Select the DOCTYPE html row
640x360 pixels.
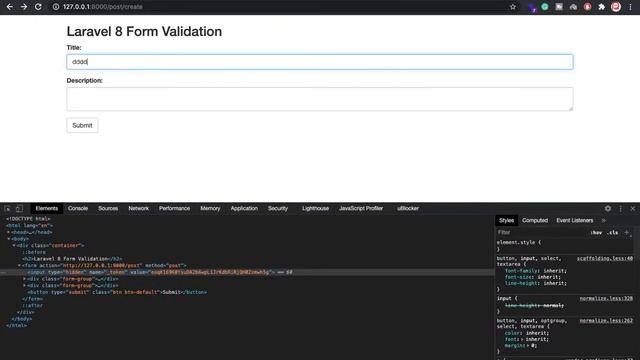28,219
